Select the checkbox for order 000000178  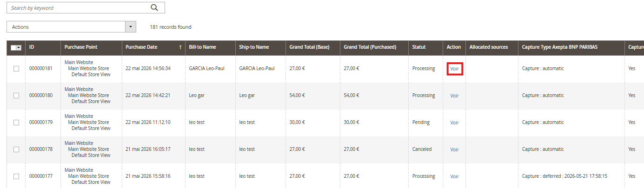(x=16, y=149)
